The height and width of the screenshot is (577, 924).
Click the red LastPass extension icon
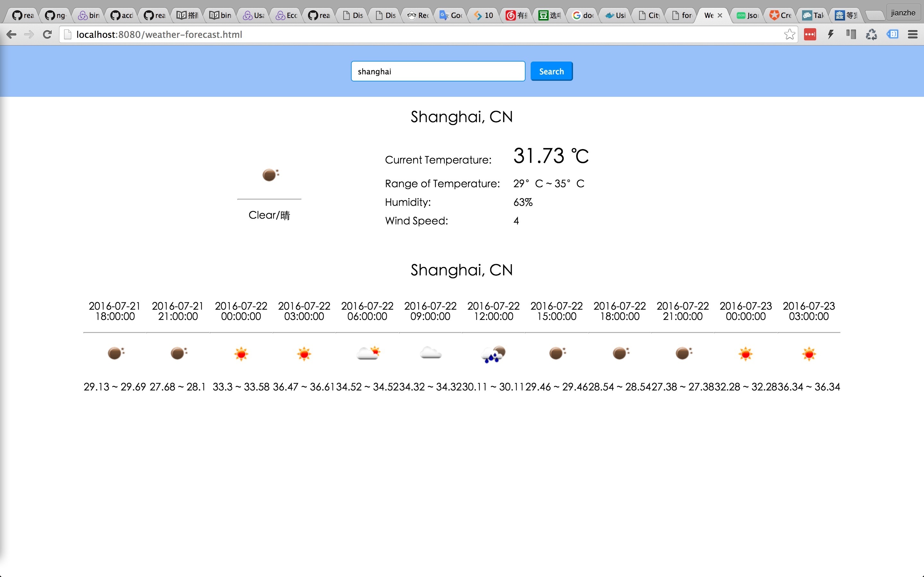[809, 35]
